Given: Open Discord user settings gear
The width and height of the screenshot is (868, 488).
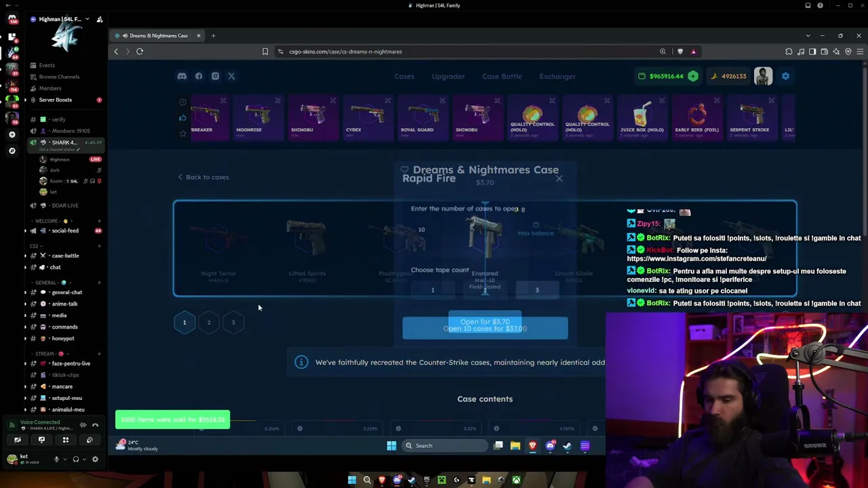Looking at the screenshot, I should [95, 459].
